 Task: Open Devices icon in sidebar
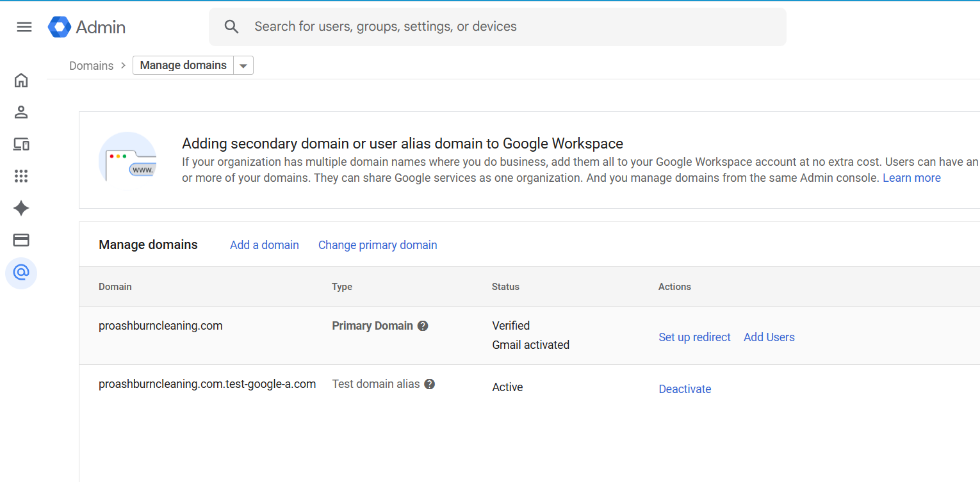(21, 145)
